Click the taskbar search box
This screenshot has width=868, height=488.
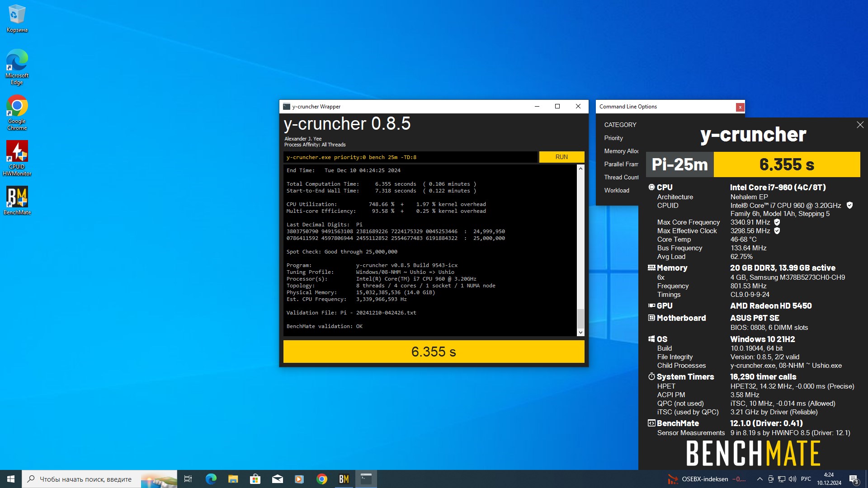(99, 479)
